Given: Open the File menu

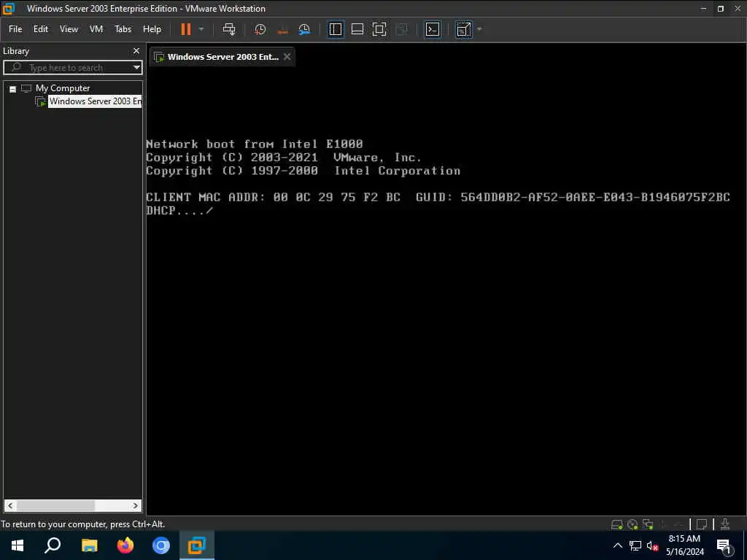Looking at the screenshot, I should (x=15, y=29).
